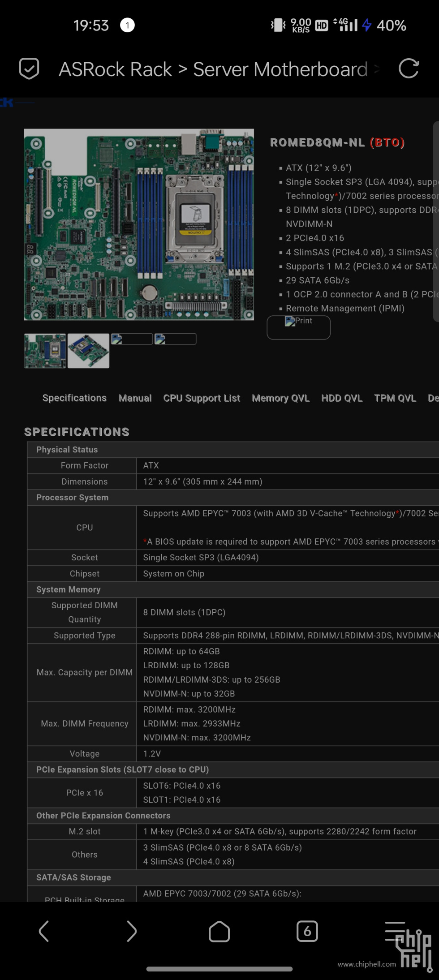Tap the System on Chip value

[173, 574]
